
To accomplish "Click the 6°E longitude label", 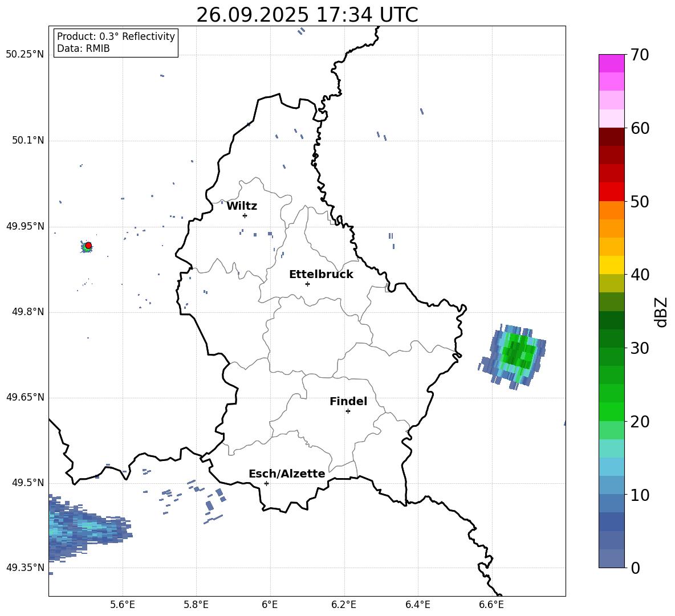I will tap(270, 605).
